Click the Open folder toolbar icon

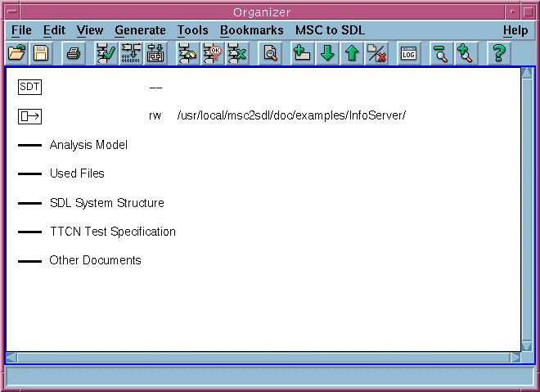[x=16, y=54]
